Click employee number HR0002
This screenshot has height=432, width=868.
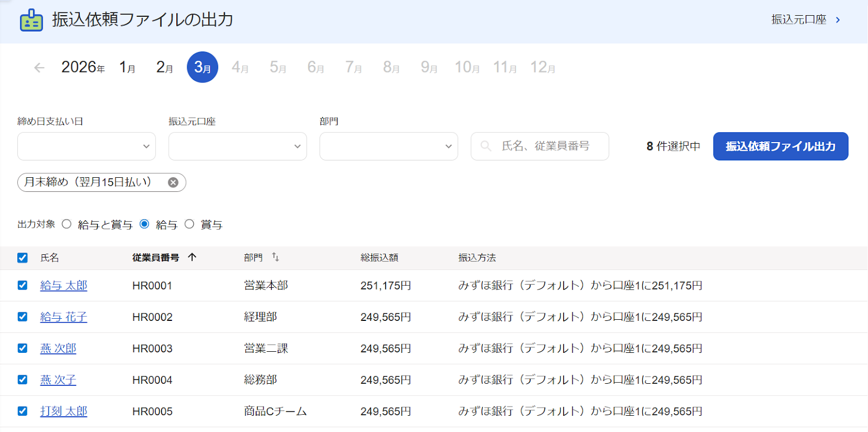[x=152, y=317]
